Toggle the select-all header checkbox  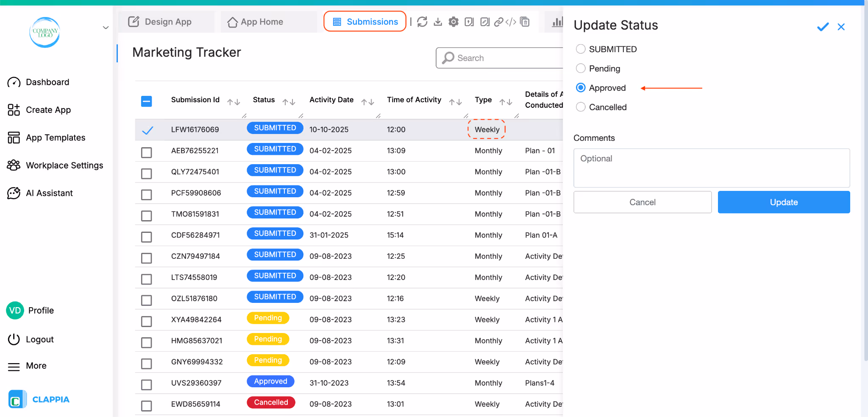tap(147, 101)
